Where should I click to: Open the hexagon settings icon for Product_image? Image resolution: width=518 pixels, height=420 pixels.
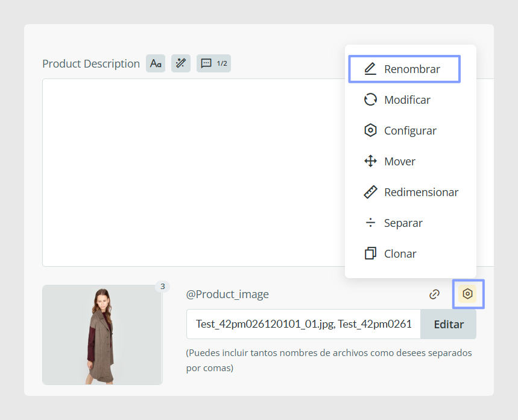point(467,294)
